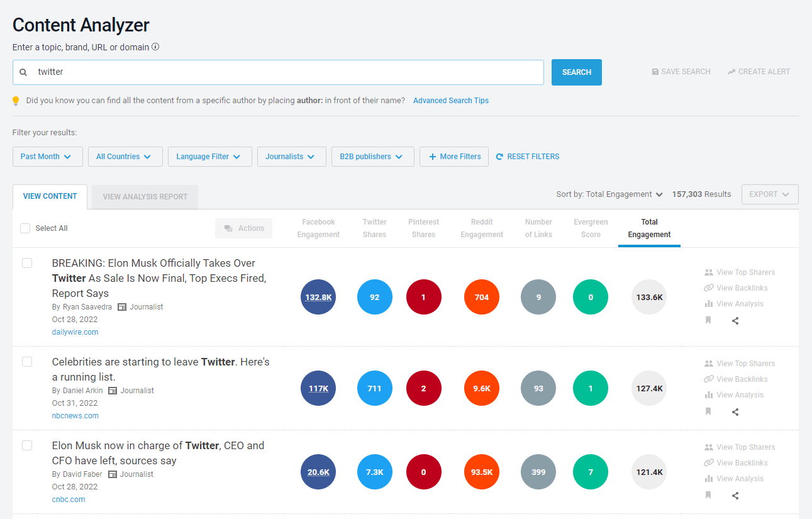Image resolution: width=812 pixels, height=519 pixels.
Task: Click total engagement bubble 127.4K
Action: click(x=649, y=388)
